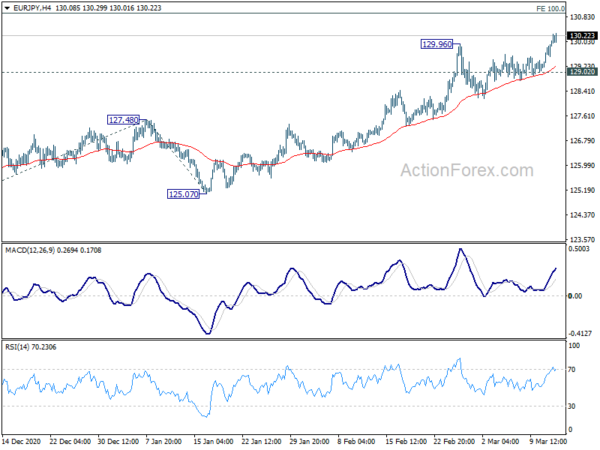The image size is (600, 450).
Task: Select the MACD scale value -0.4127
Action: 580,333
